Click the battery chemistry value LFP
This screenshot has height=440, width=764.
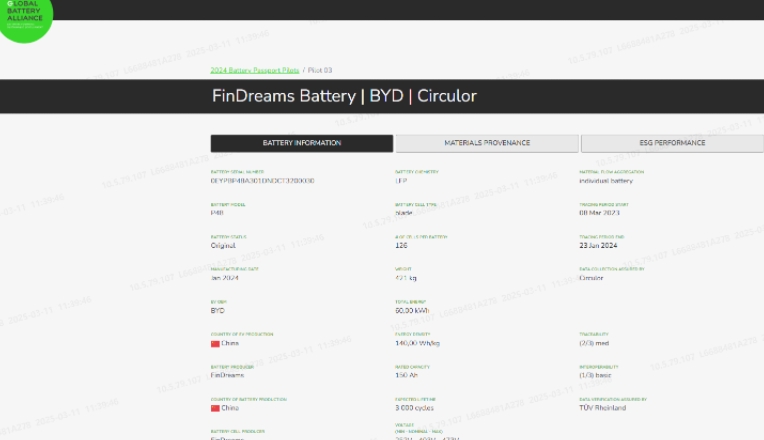[x=401, y=181]
